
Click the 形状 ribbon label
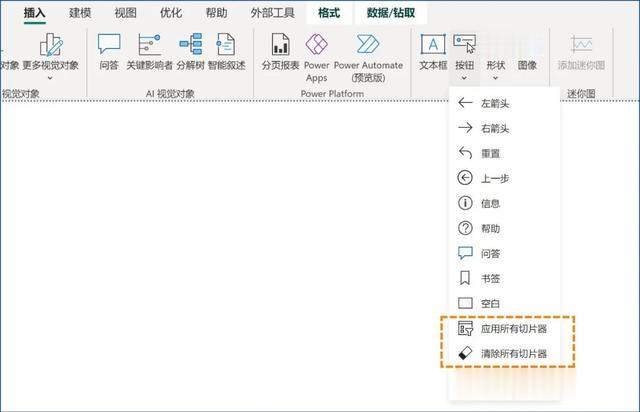click(496, 65)
